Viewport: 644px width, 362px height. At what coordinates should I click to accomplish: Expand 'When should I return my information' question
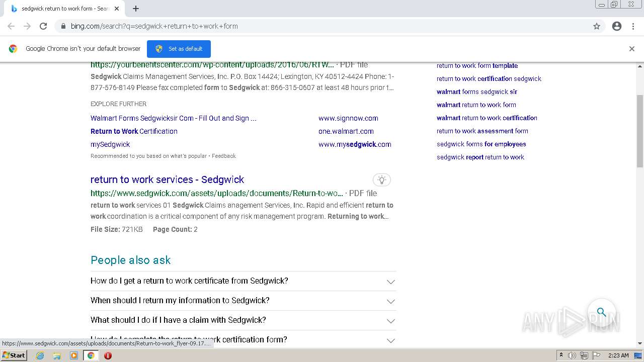point(243,301)
